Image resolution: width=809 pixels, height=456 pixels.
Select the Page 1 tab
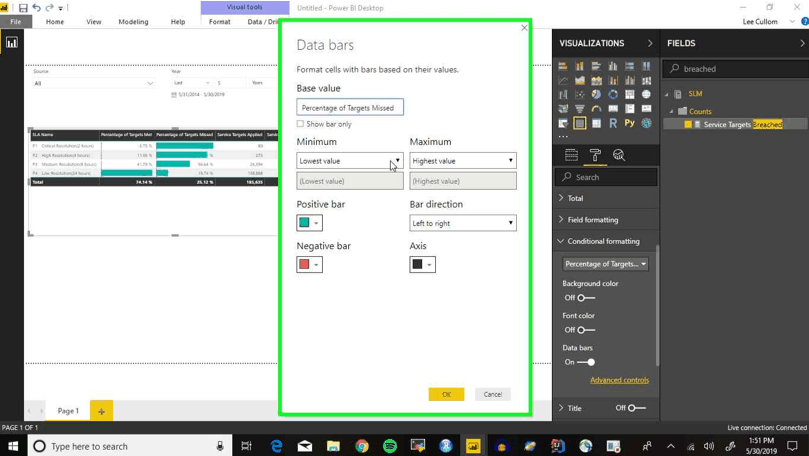[68, 411]
